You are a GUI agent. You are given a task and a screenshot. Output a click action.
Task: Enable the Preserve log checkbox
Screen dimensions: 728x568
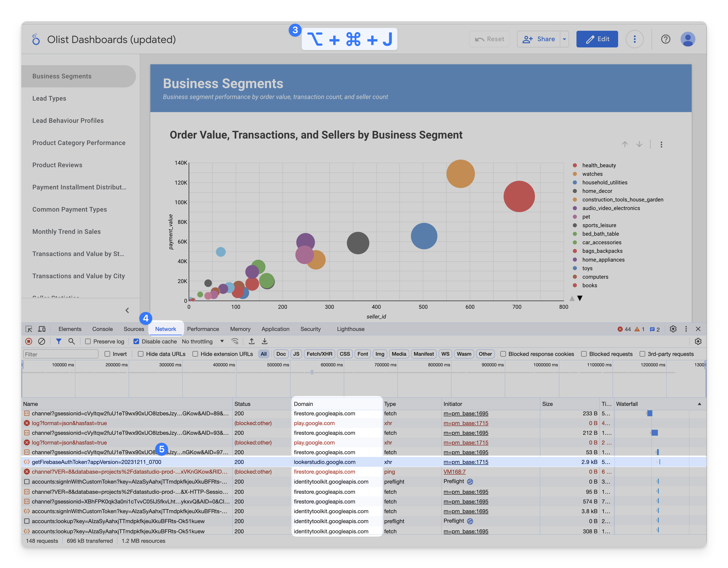click(x=88, y=341)
